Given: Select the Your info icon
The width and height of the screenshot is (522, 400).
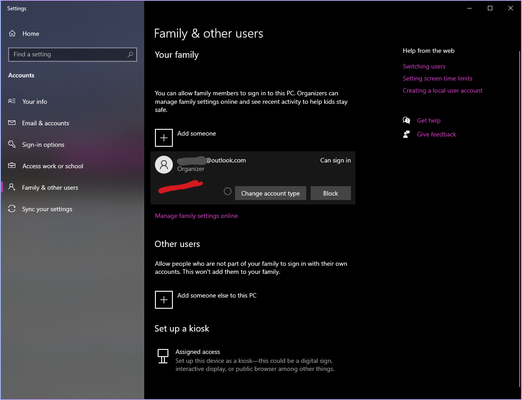Looking at the screenshot, I should pos(12,101).
